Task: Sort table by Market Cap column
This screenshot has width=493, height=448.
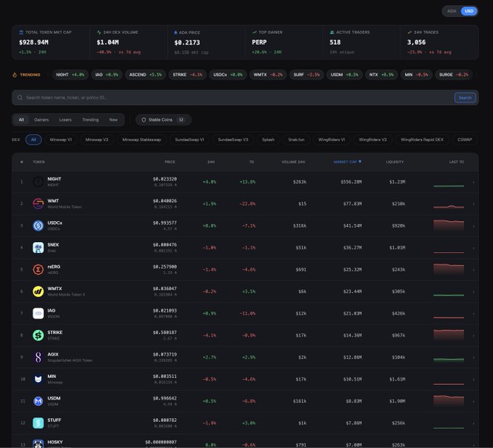Action: pyautogui.click(x=347, y=162)
